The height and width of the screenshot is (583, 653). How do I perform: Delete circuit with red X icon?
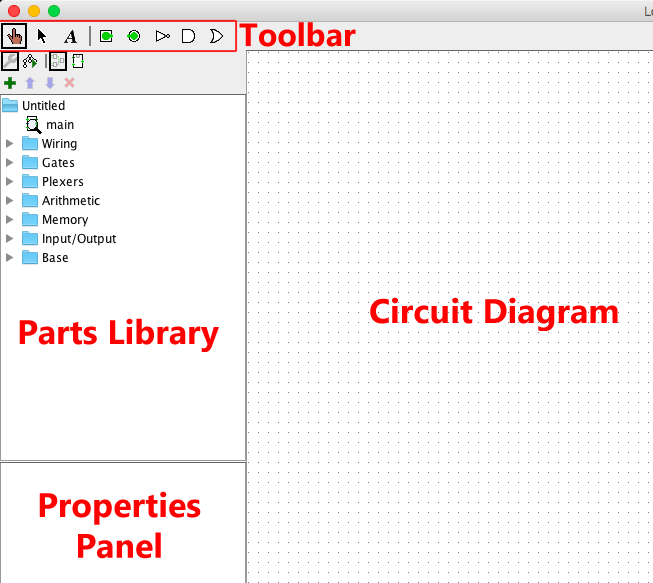tap(70, 83)
